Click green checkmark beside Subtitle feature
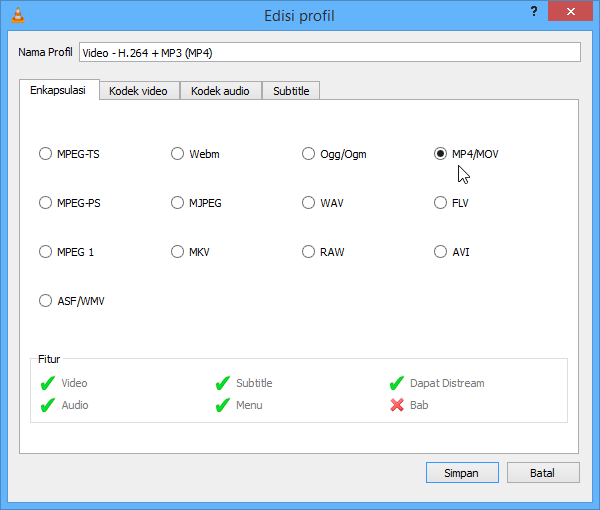 [223, 383]
